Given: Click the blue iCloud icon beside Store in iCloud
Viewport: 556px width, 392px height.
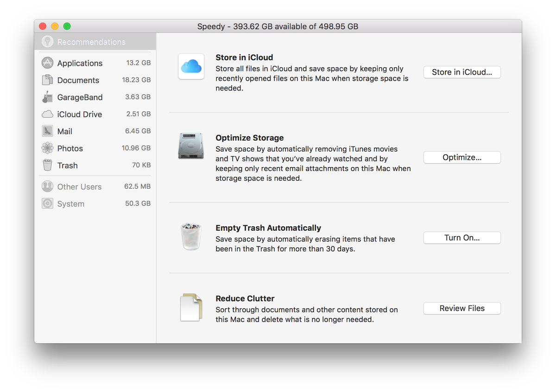Looking at the screenshot, I should pos(191,66).
